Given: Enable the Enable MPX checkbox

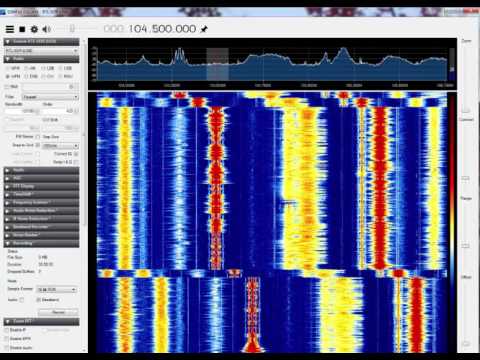Looking at the screenshot, I should tap(7, 339).
